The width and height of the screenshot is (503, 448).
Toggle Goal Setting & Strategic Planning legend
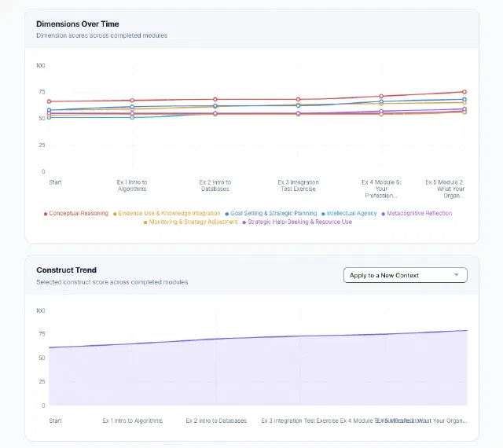270,214
